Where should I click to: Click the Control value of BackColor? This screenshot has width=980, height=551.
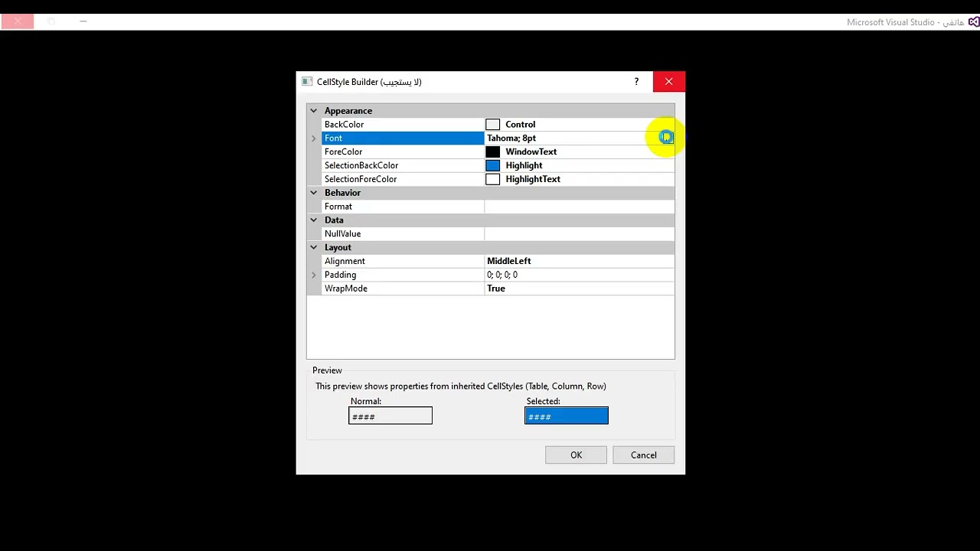click(x=521, y=125)
